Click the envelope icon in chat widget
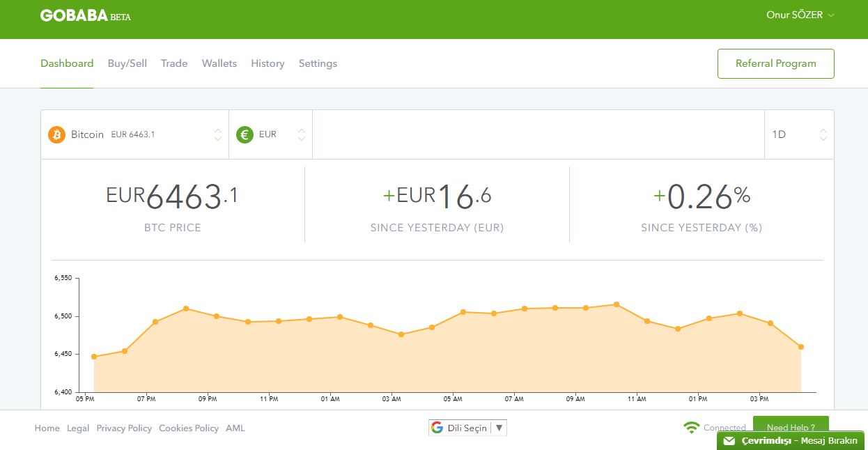Image resolution: width=868 pixels, height=450 pixels. (729, 441)
